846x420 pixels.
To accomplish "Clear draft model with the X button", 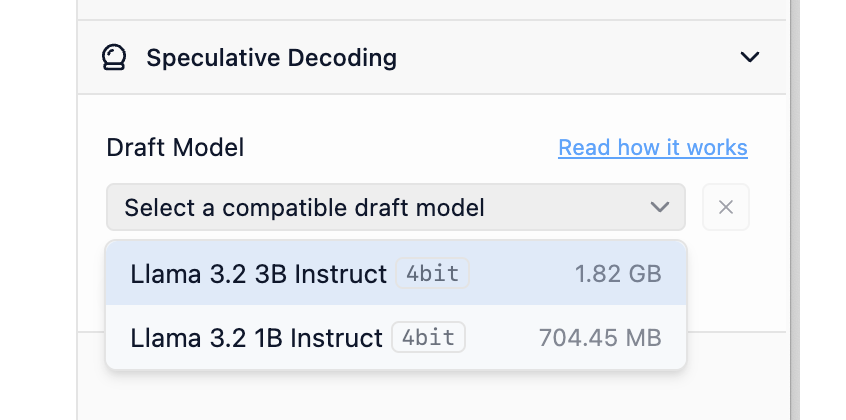I will [x=726, y=207].
